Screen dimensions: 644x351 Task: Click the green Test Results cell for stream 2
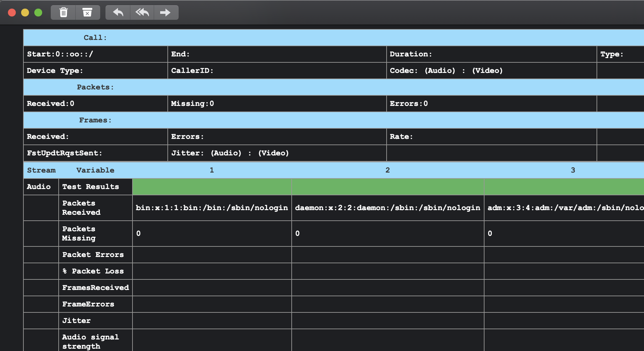(388, 187)
